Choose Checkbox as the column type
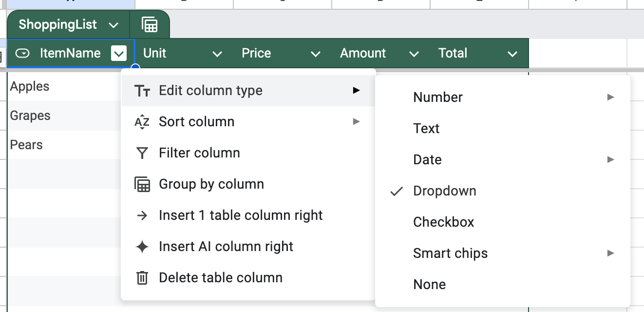Screen dimensions: 644x312 443,222
